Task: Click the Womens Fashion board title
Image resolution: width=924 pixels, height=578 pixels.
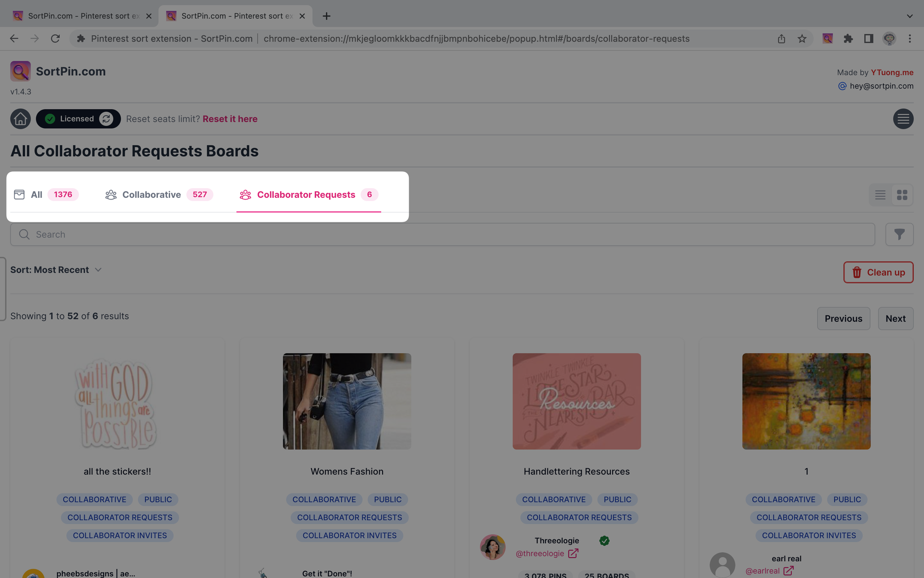Action: click(x=347, y=471)
